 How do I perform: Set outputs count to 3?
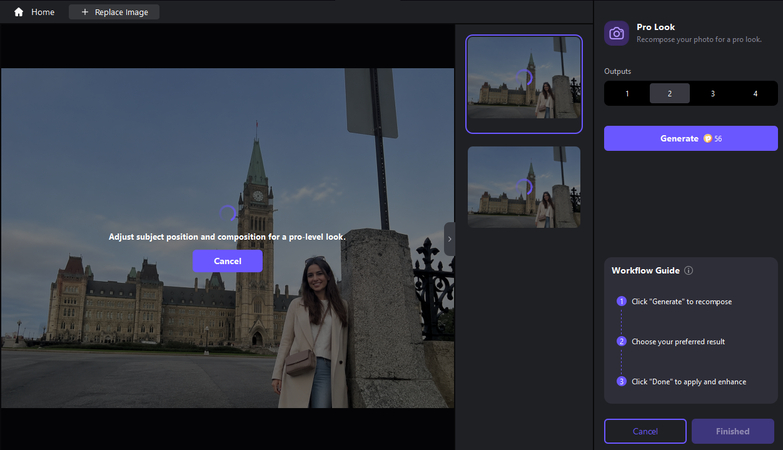tap(713, 93)
